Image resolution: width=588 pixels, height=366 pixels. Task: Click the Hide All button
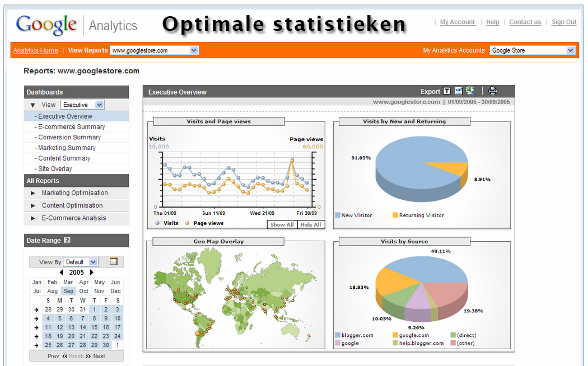pyautogui.click(x=311, y=224)
